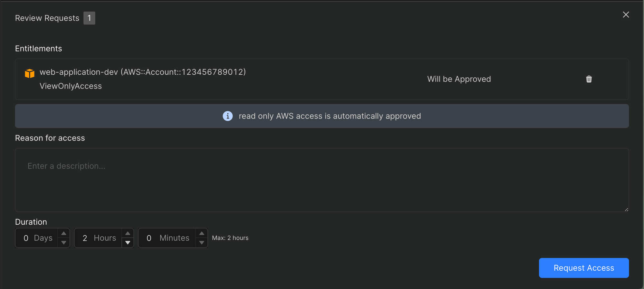Delete the web-application-dev entitlement with trash icon
This screenshot has width=644, height=289.
pos(589,79)
